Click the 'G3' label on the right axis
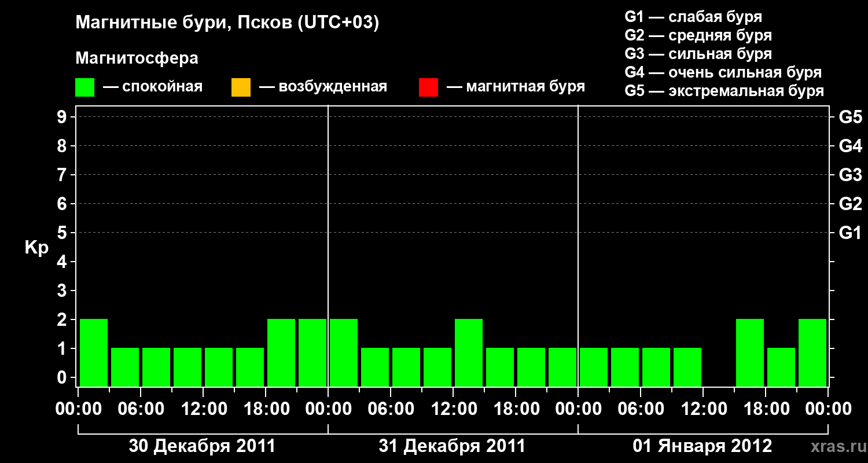The height and width of the screenshot is (463, 868). click(x=850, y=175)
